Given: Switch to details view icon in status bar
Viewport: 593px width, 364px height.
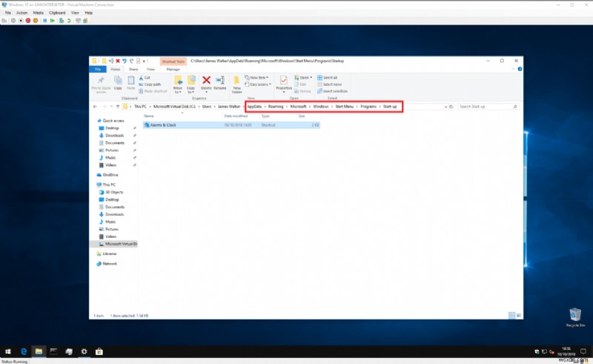Looking at the screenshot, I should 511,315.
